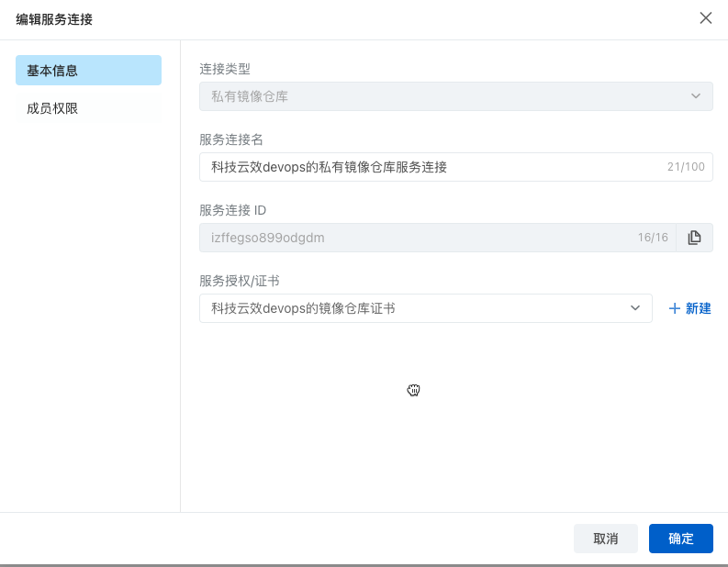
Task: Click the 编辑服务连接 dialog title
Action: tap(54, 19)
